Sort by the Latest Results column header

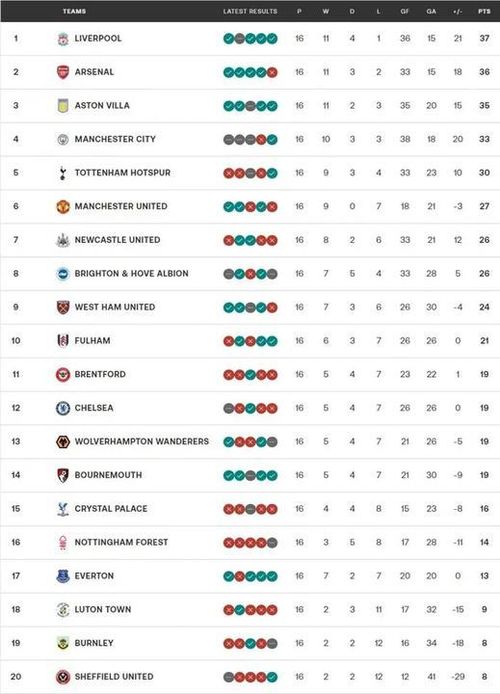(x=250, y=11)
